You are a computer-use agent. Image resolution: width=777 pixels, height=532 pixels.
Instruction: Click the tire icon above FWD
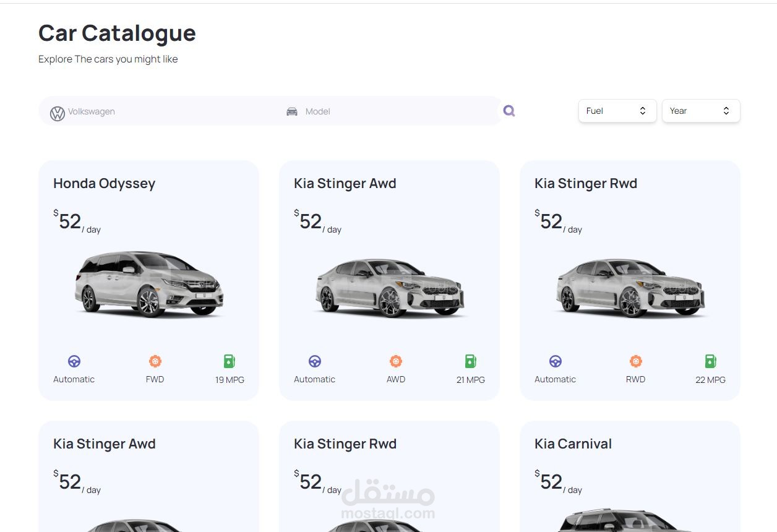point(155,361)
